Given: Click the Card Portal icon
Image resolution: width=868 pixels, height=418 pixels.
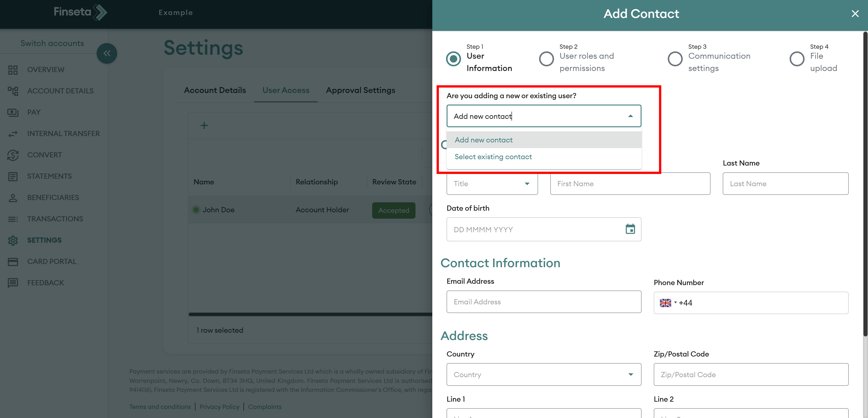Looking at the screenshot, I should point(13,262).
